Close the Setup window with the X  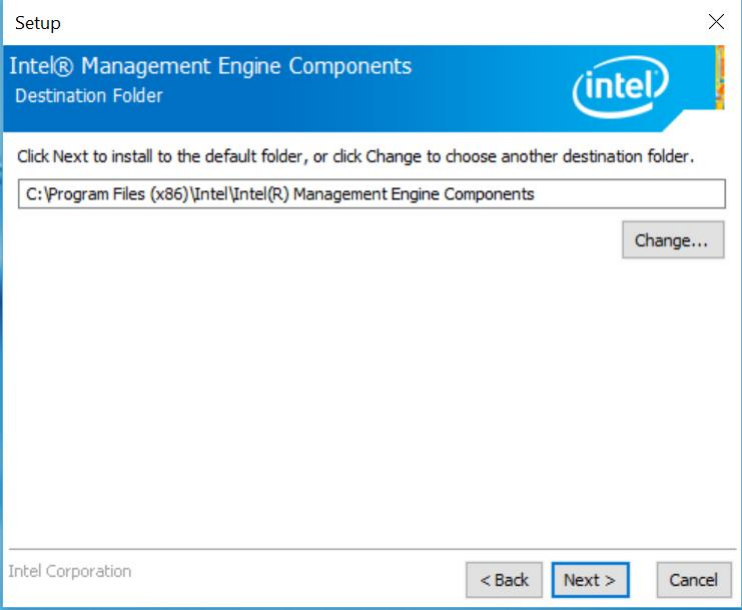tap(716, 22)
